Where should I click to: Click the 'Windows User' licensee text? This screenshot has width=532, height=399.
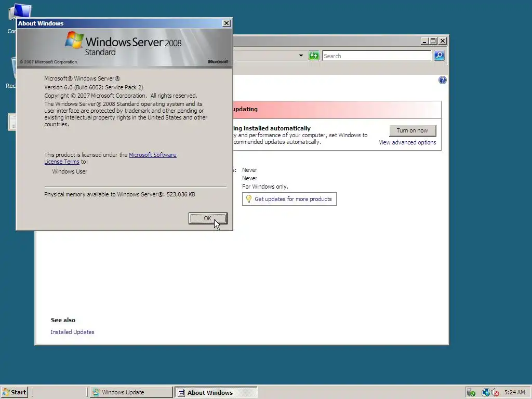(70, 171)
